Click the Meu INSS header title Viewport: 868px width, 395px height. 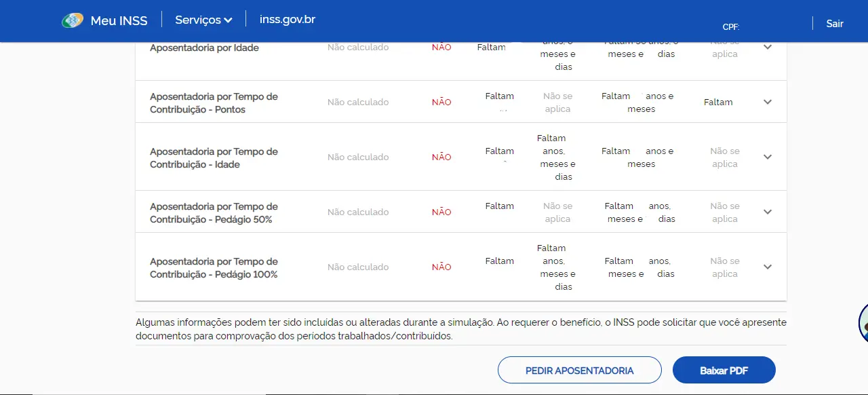click(119, 21)
